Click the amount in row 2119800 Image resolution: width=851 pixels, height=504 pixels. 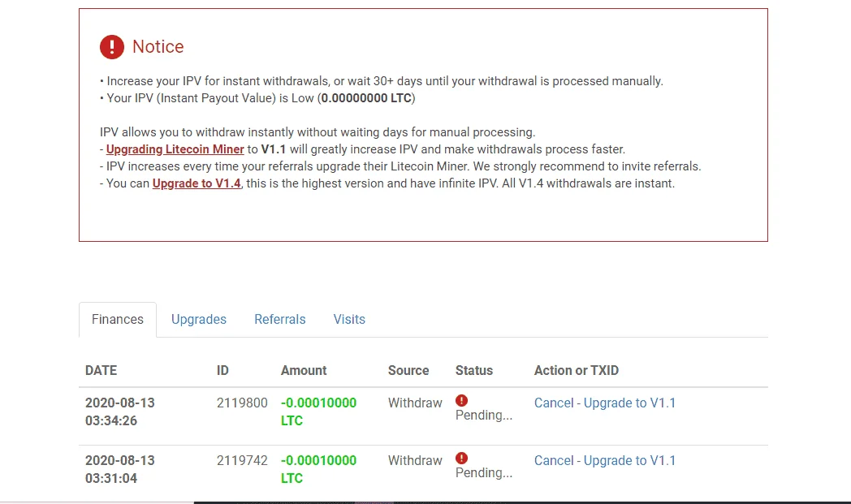tap(318, 411)
